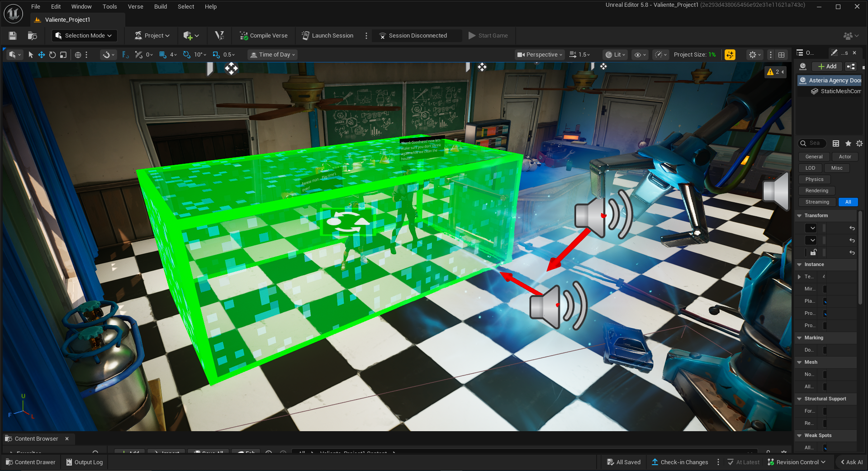Open the Verse menu
This screenshot has width=868, height=471.
136,7
